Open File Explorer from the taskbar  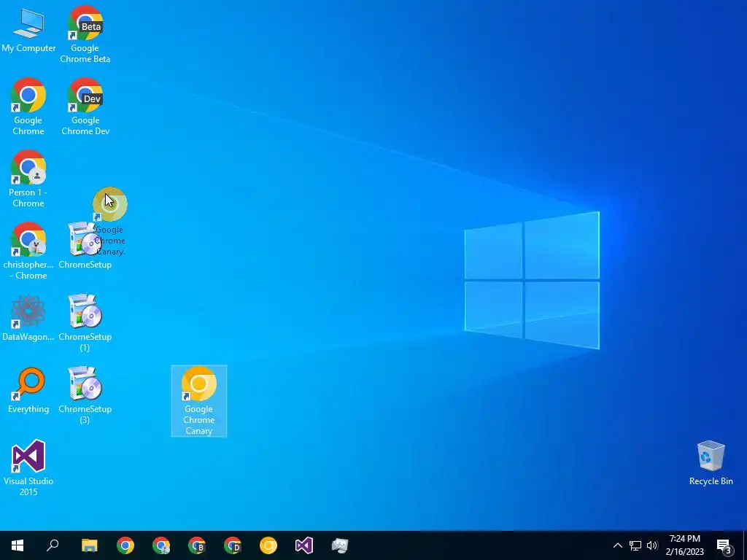(x=89, y=545)
